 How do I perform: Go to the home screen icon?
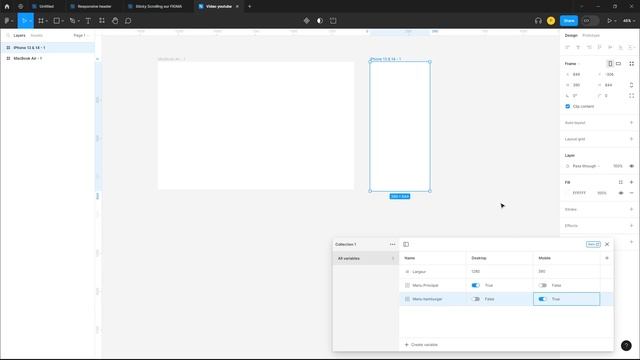pyautogui.click(x=7, y=6)
